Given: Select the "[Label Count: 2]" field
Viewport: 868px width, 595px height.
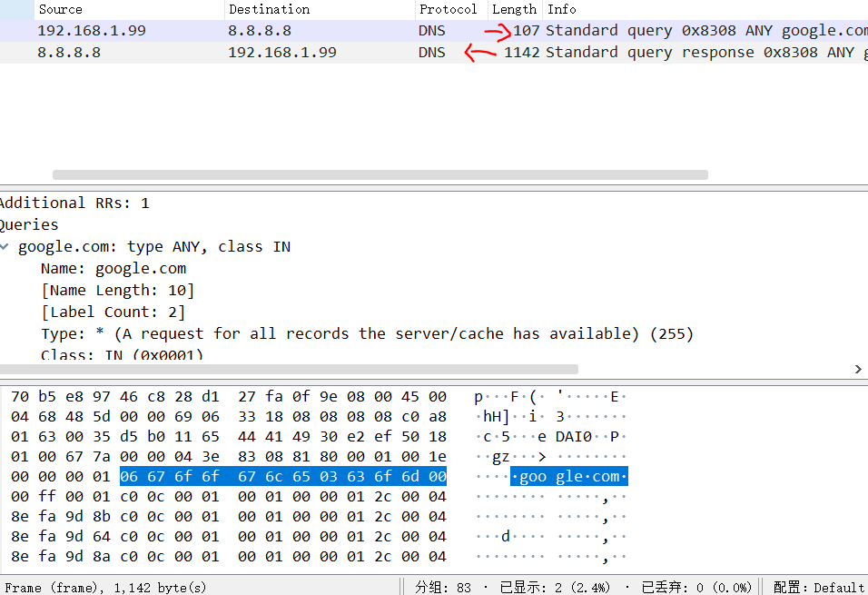Looking at the screenshot, I should coord(113,312).
